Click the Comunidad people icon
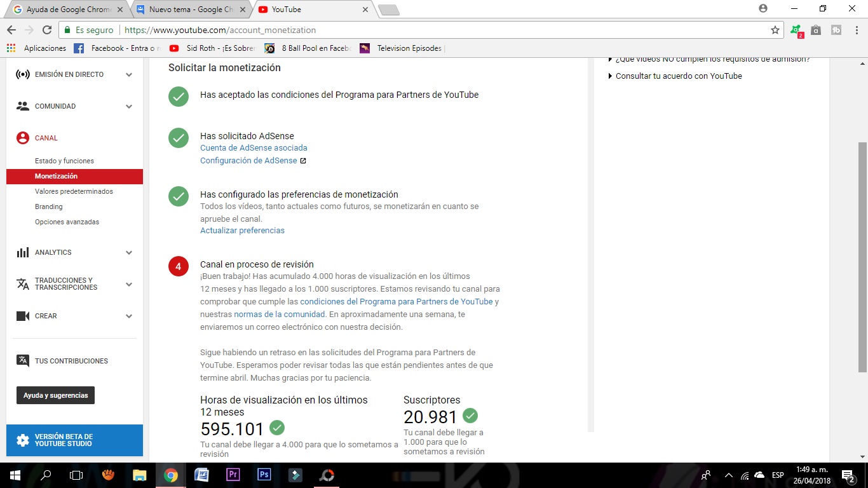868x488 pixels. pyautogui.click(x=23, y=106)
